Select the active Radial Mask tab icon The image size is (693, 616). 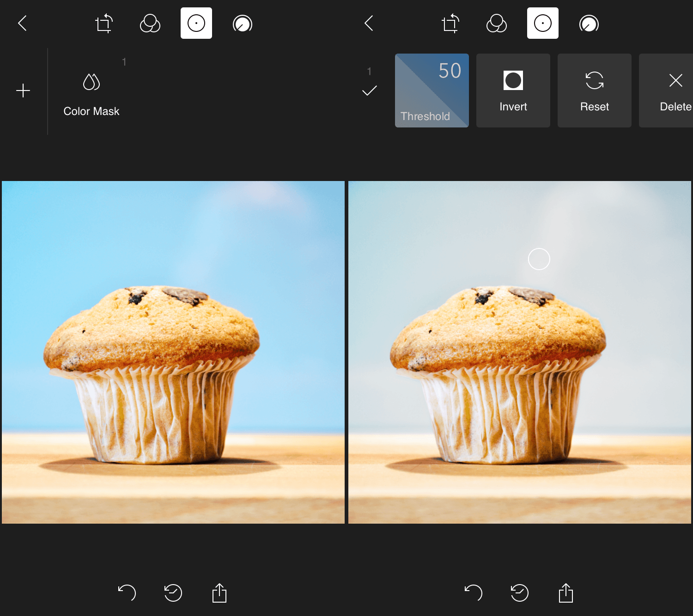coord(542,24)
